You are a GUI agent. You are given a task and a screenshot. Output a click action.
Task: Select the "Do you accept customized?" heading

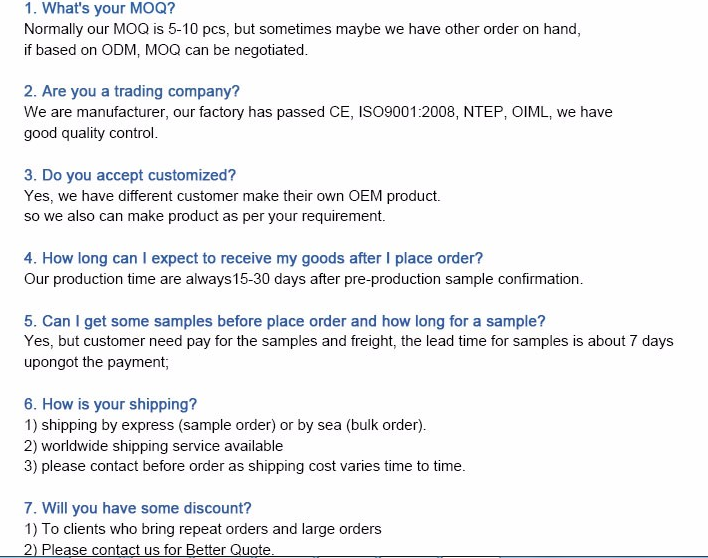pos(130,175)
